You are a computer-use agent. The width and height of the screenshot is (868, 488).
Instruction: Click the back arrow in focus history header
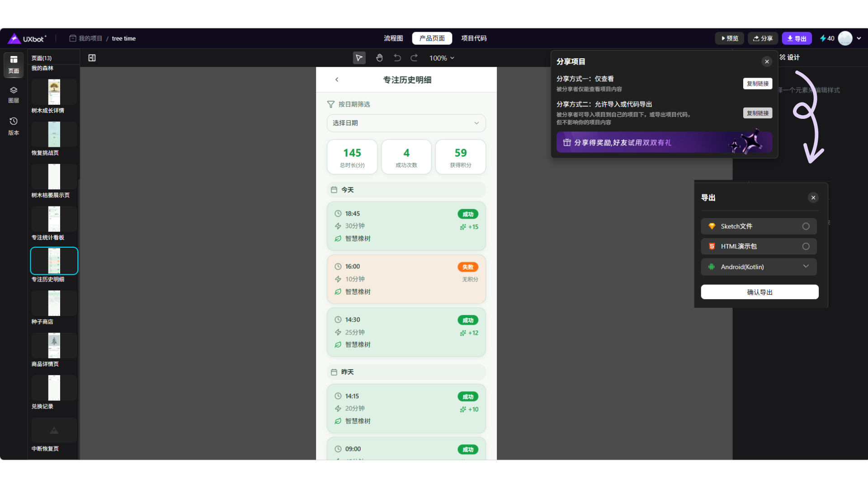337,80
